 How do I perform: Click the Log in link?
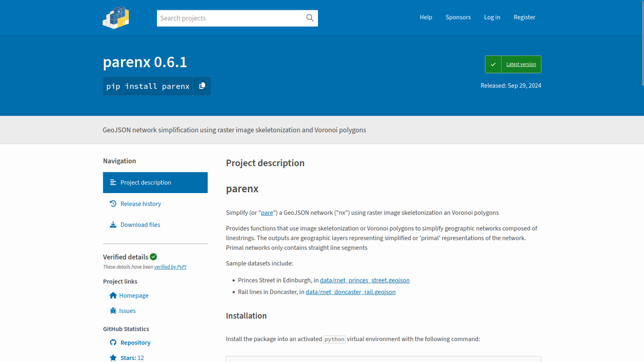tap(492, 17)
